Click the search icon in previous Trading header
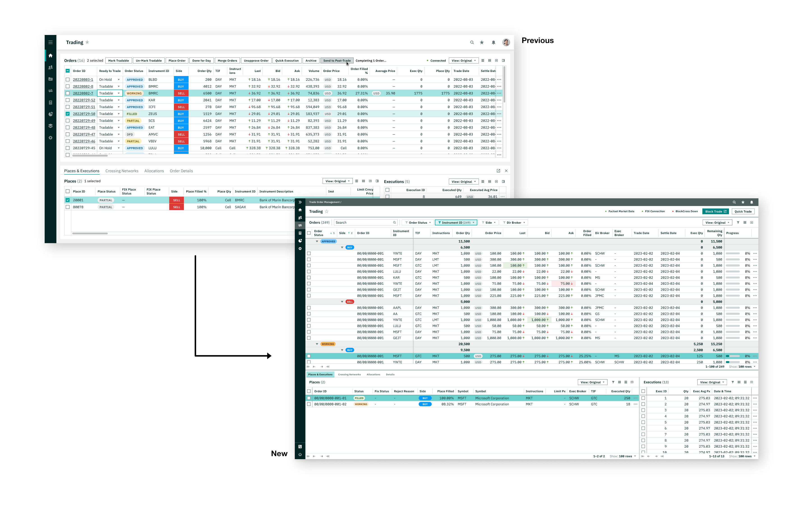This screenshot has height=509, width=812. click(472, 42)
